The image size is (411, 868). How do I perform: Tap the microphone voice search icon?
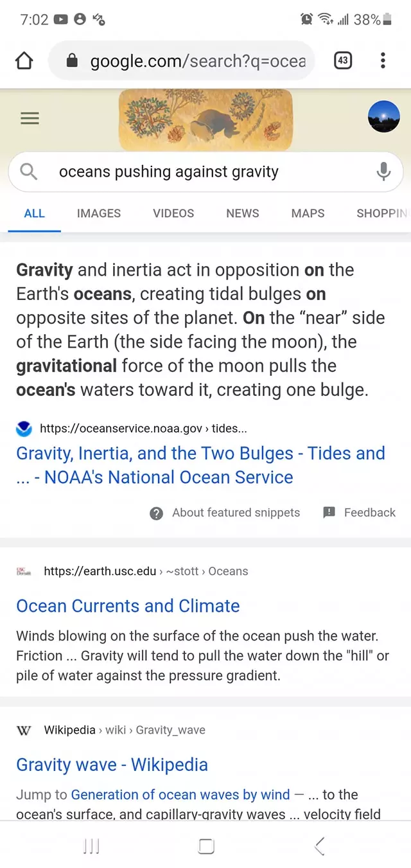(x=383, y=172)
